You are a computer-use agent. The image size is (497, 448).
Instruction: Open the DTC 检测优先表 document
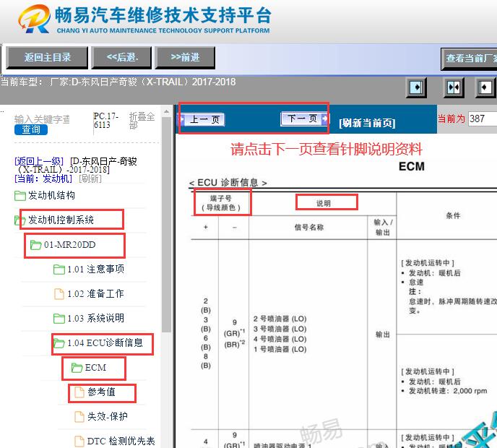[121, 441]
